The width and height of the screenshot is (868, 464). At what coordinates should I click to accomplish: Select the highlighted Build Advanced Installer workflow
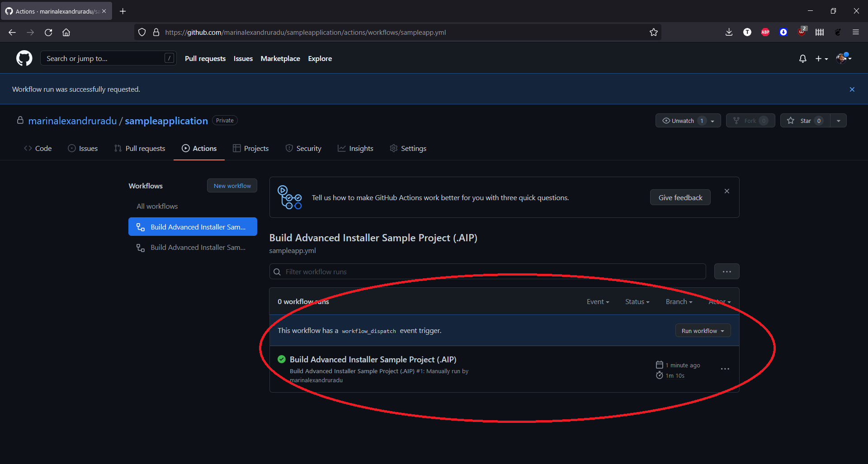(x=193, y=227)
